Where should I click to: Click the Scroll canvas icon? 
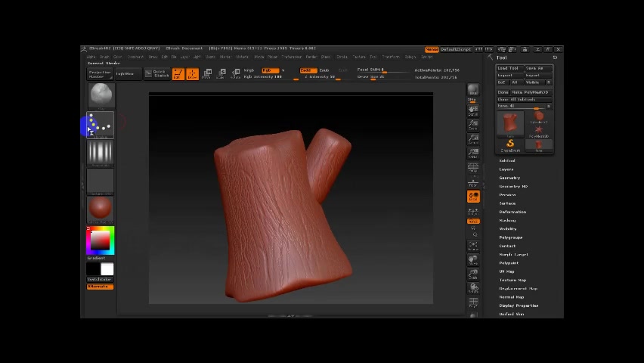pyautogui.click(x=473, y=112)
